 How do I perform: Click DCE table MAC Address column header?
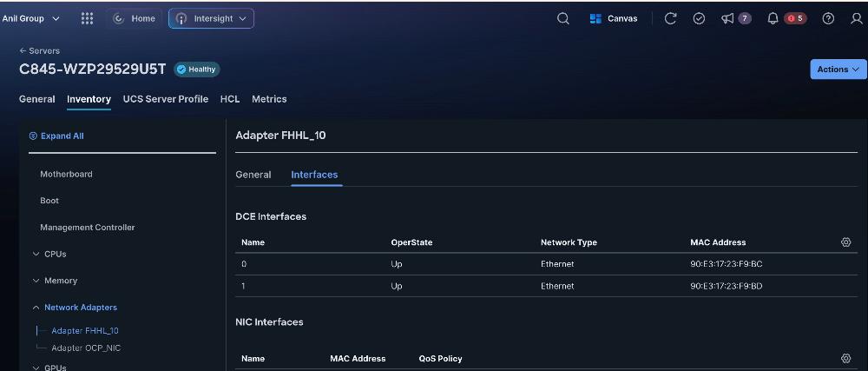point(718,242)
